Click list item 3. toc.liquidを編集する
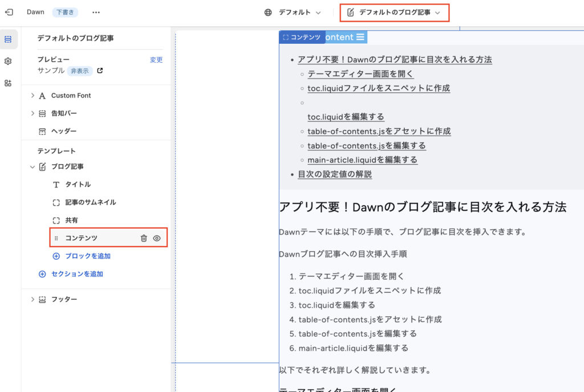 (332, 305)
